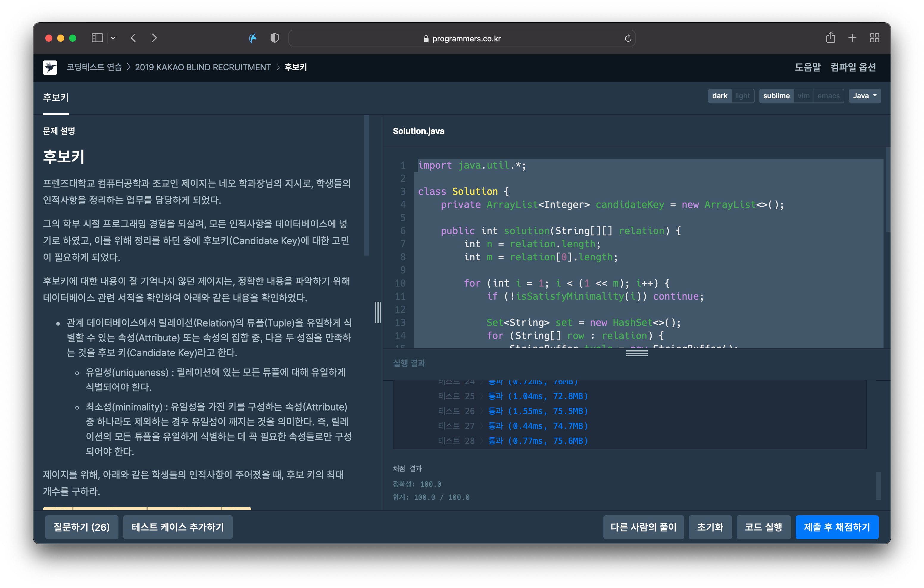Open the Share icon in Safari
924x588 pixels.
[x=830, y=38]
